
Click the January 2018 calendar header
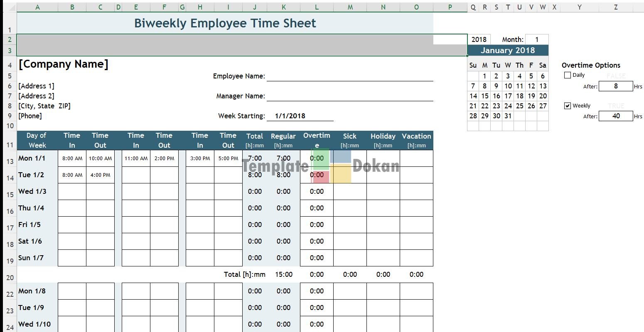pos(507,51)
